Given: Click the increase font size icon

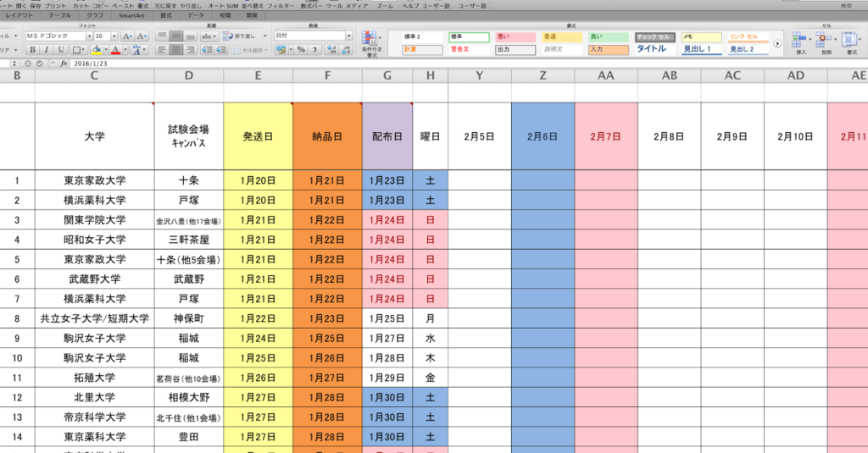Looking at the screenshot, I should (x=127, y=36).
